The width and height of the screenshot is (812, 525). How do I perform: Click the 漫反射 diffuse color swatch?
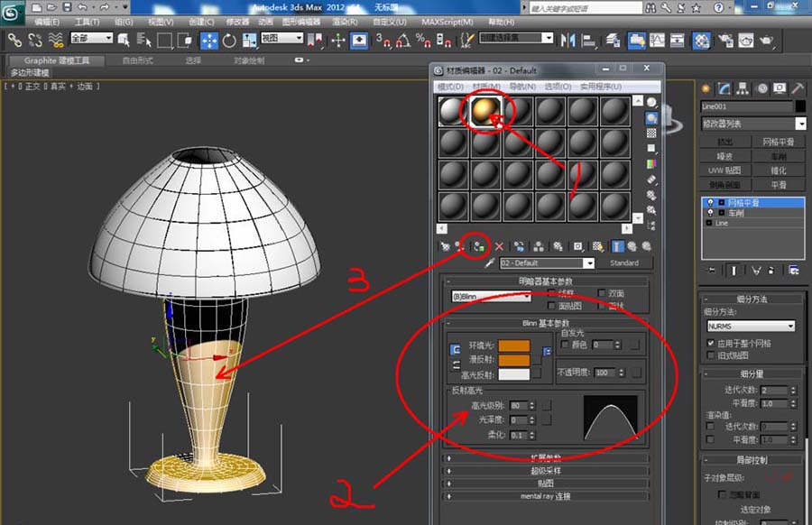[513, 360]
